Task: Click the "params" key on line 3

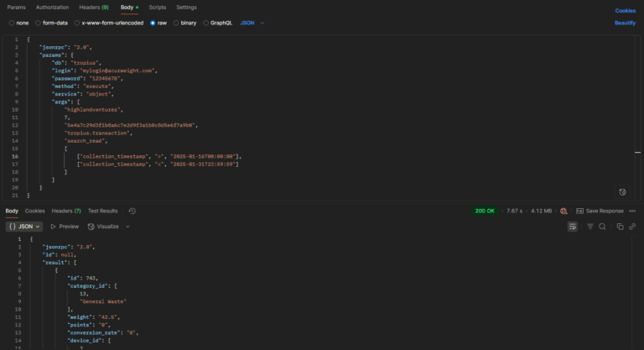Action: point(52,55)
